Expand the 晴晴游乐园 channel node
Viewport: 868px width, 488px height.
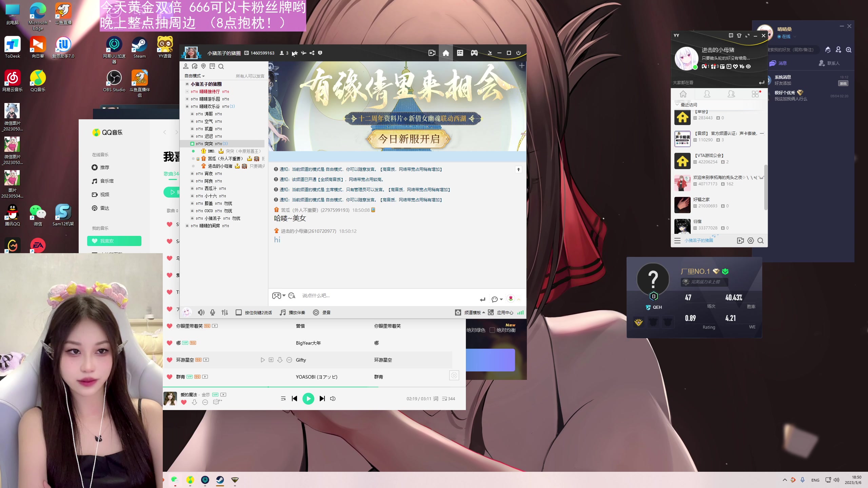point(187,99)
